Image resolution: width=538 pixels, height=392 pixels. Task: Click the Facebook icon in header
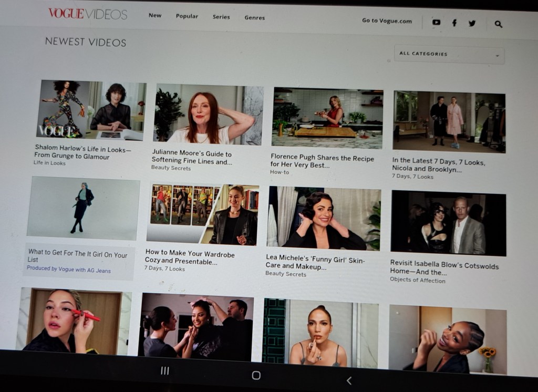point(454,23)
